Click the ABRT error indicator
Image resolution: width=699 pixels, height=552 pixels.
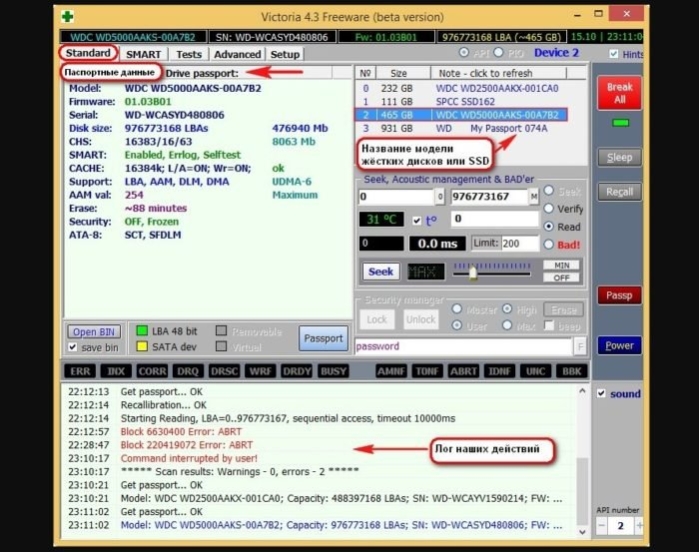(463, 371)
